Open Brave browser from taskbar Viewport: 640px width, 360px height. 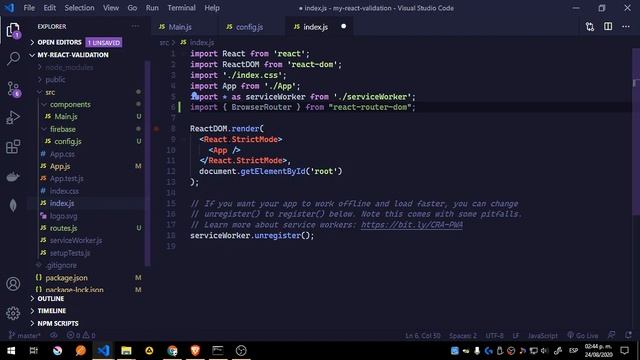pyautogui.click(x=195, y=351)
